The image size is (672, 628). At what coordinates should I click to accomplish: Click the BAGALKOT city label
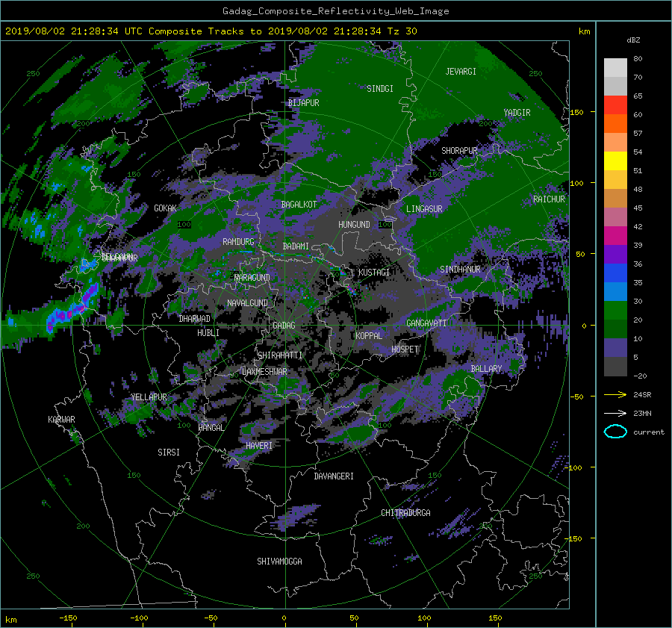pos(299,205)
